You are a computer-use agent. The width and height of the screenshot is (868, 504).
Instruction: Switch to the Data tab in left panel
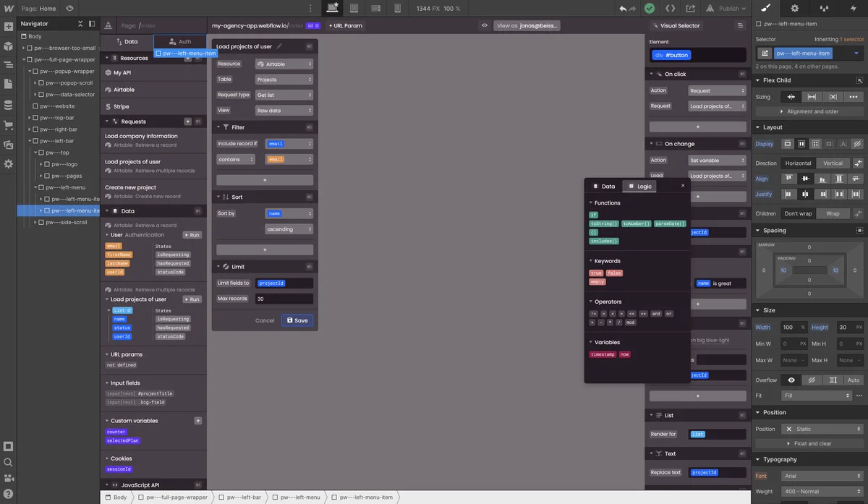coord(127,42)
